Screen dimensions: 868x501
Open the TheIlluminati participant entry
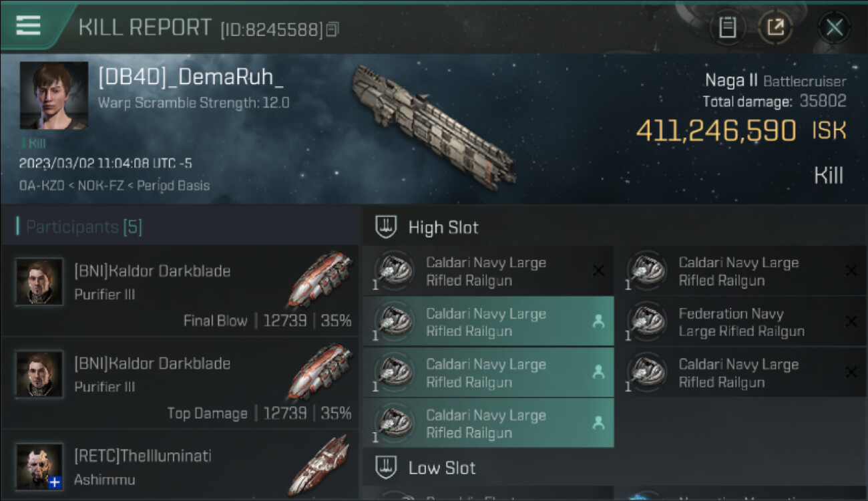point(180,466)
